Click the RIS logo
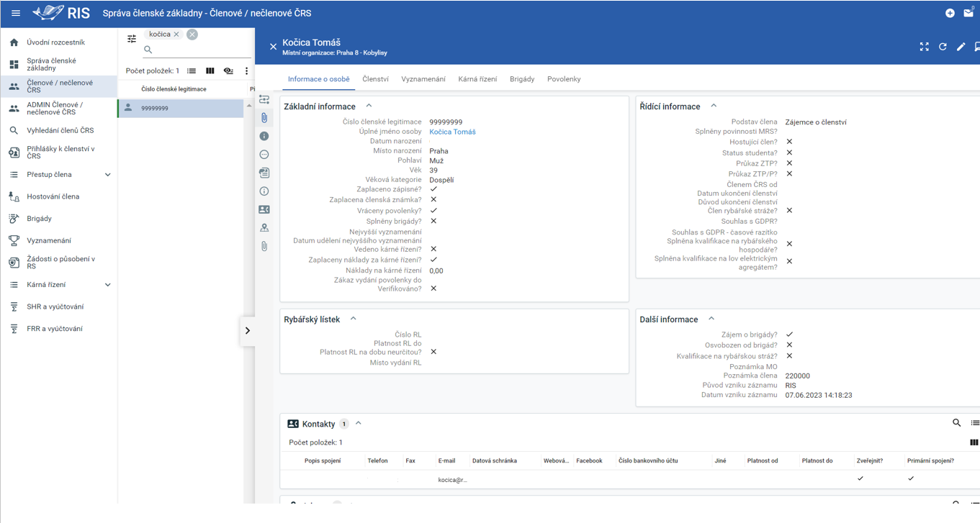 62,13
